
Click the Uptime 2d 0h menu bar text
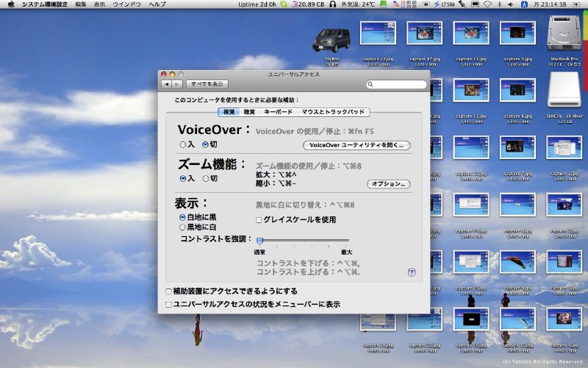[257, 4]
